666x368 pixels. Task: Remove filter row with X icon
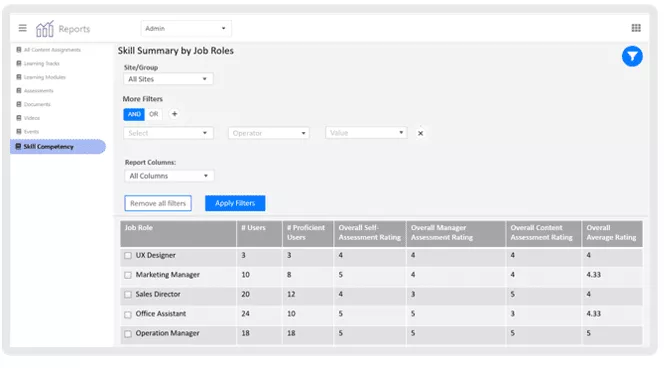pyautogui.click(x=420, y=133)
